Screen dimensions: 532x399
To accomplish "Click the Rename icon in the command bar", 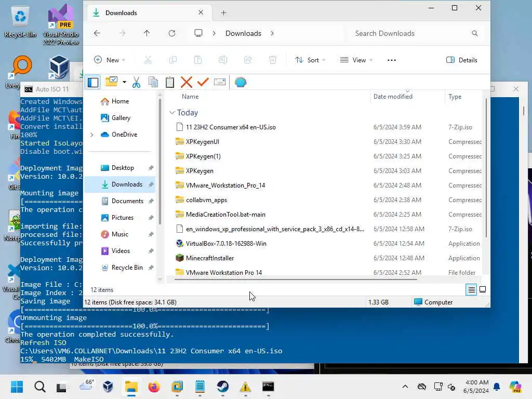I will pos(222,60).
